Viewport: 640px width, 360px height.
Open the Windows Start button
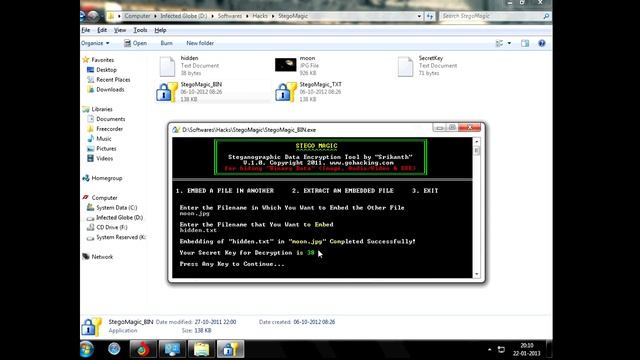click(x=87, y=349)
